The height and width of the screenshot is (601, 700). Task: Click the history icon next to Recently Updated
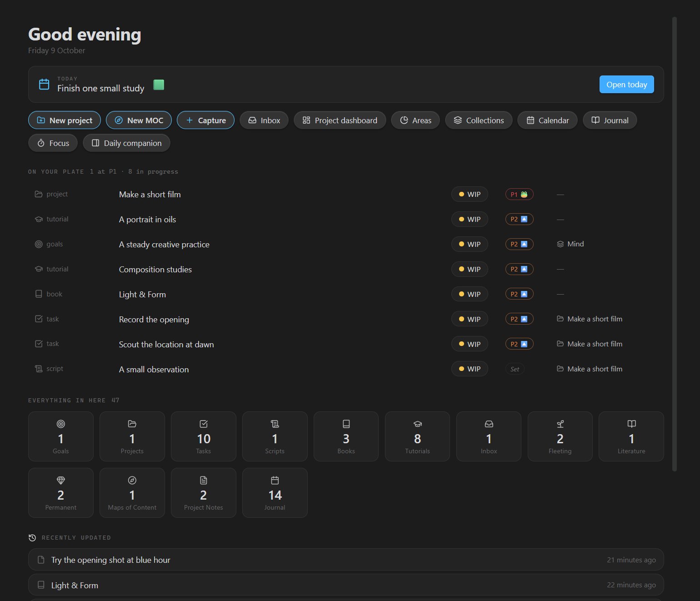point(32,538)
